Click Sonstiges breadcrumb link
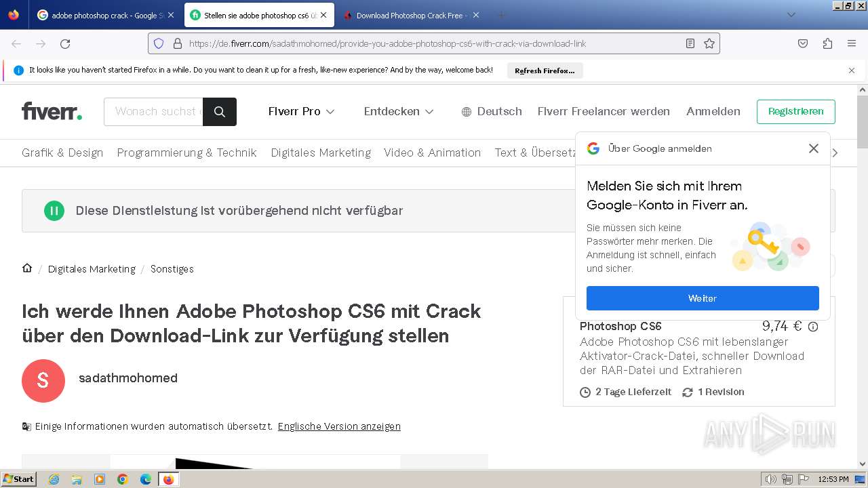 pyautogui.click(x=172, y=269)
